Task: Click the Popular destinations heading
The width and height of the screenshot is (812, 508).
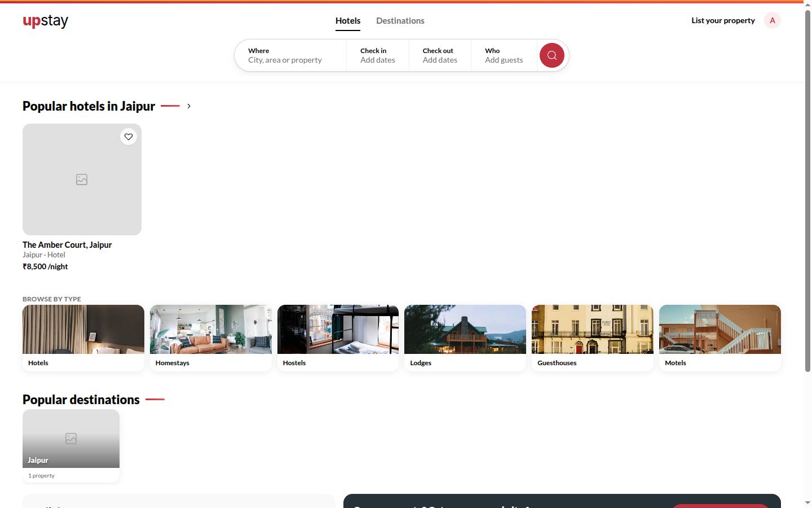Action: click(x=81, y=400)
